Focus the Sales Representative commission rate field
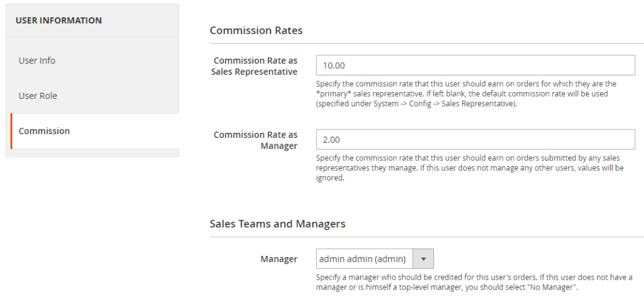This screenshot has width=644, height=301. pyautogui.click(x=475, y=66)
